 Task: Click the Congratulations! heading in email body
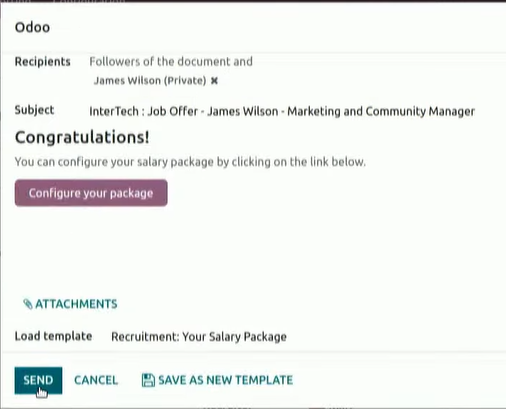coord(82,137)
